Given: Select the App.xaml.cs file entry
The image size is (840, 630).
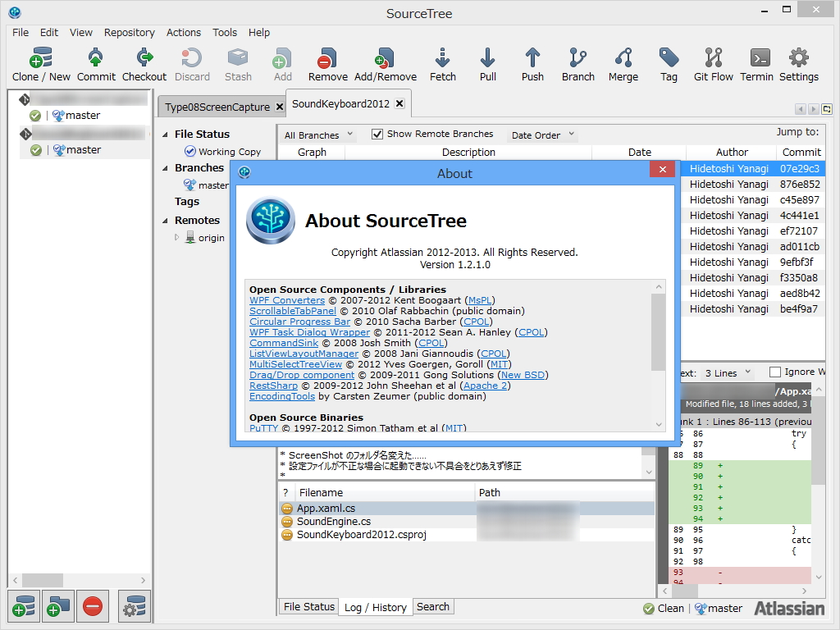Looking at the screenshot, I should (328, 508).
